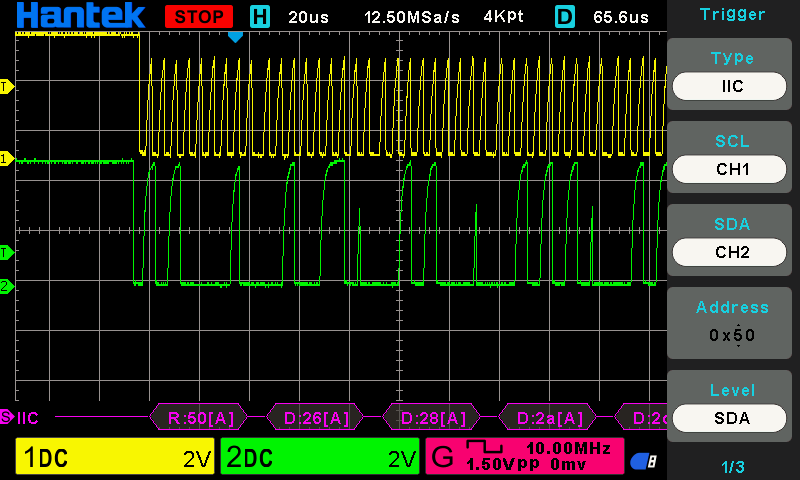Select the R:50[A] decoded address packet

202,416
